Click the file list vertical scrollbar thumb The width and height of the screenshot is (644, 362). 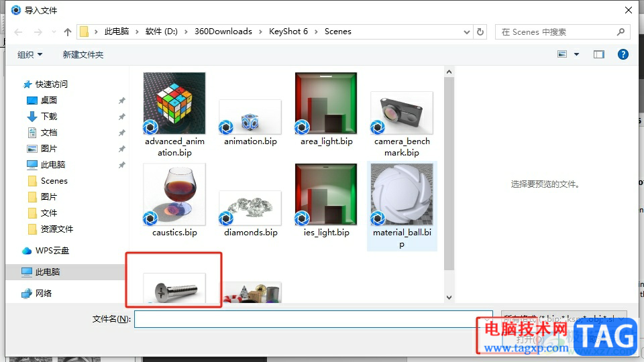pyautogui.click(x=449, y=173)
